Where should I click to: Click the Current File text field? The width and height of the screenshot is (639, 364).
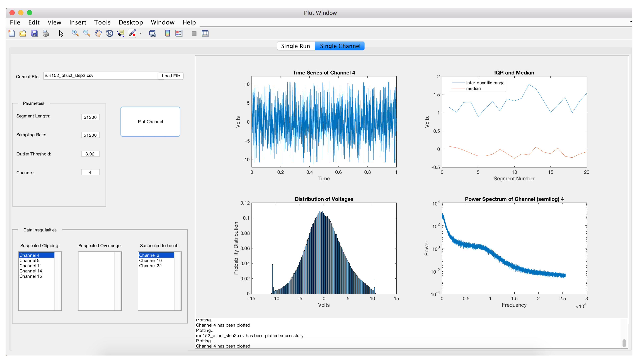(x=100, y=76)
